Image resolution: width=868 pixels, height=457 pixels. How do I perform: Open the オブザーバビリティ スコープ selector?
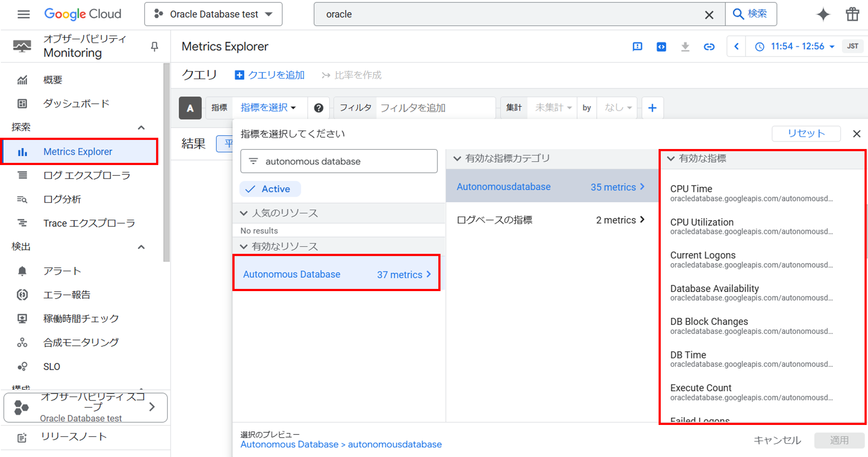85,407
